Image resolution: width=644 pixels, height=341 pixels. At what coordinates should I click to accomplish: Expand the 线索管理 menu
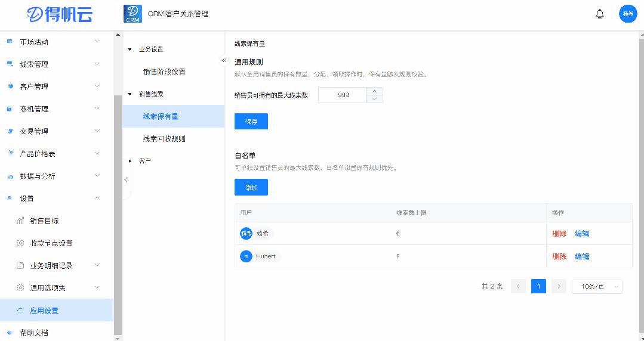[97, 64]
